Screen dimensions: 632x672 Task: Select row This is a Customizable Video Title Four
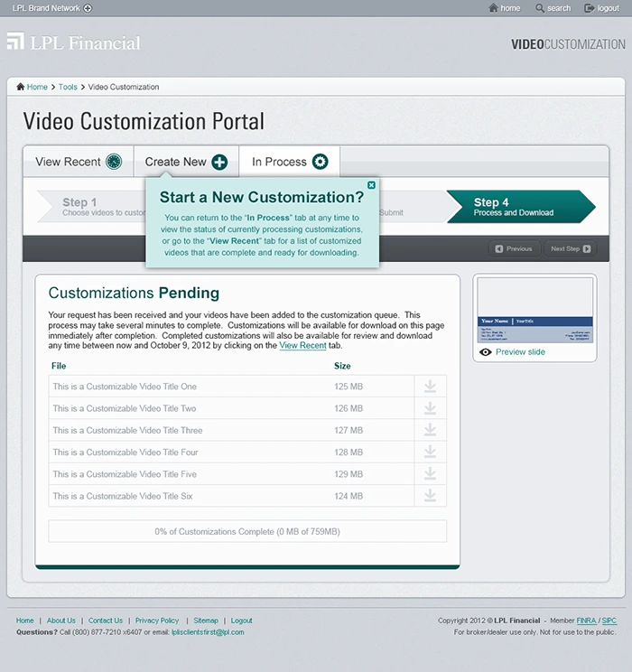[247, 452]
